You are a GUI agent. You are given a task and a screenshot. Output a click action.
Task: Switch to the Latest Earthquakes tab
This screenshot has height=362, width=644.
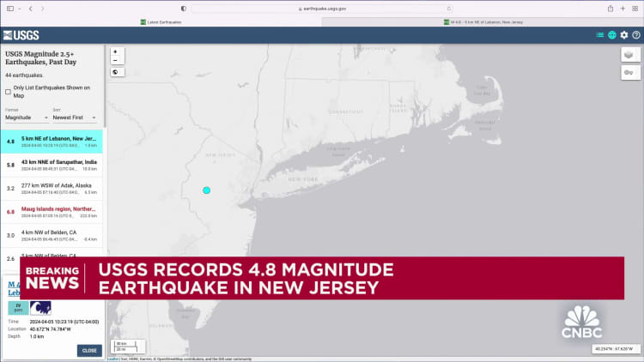161,22
